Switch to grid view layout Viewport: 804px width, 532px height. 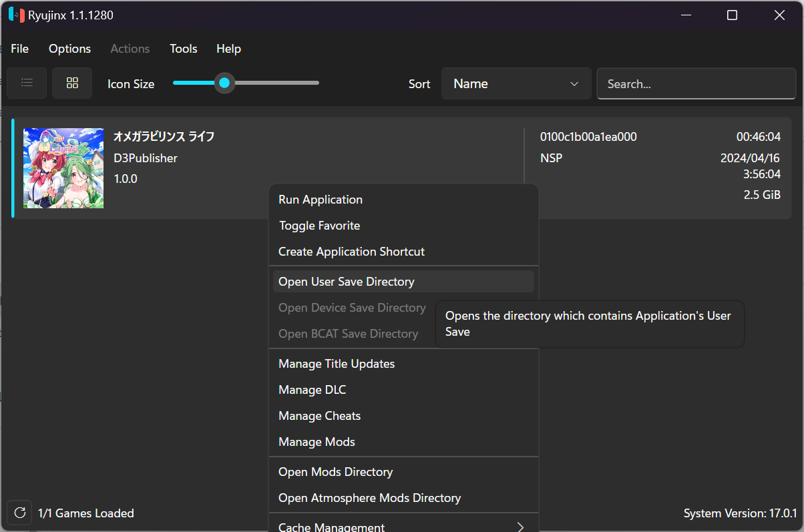[x=72, y=83]
